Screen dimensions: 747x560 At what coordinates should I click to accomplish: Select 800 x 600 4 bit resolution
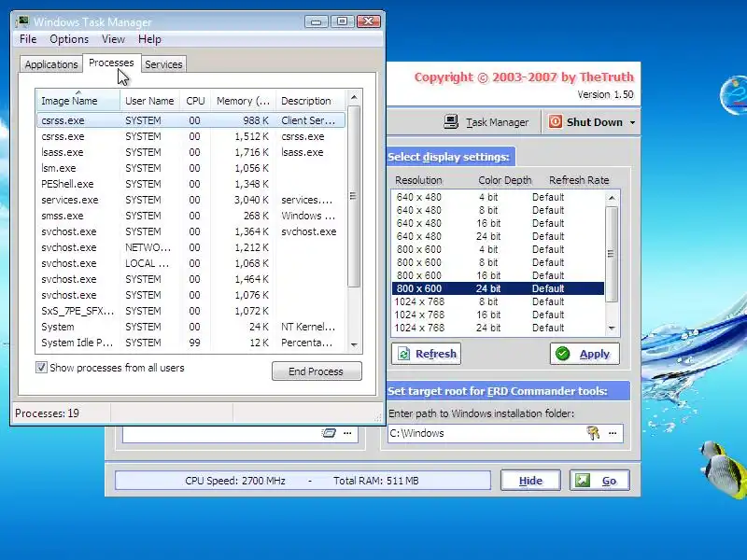[x=499, y=249]
